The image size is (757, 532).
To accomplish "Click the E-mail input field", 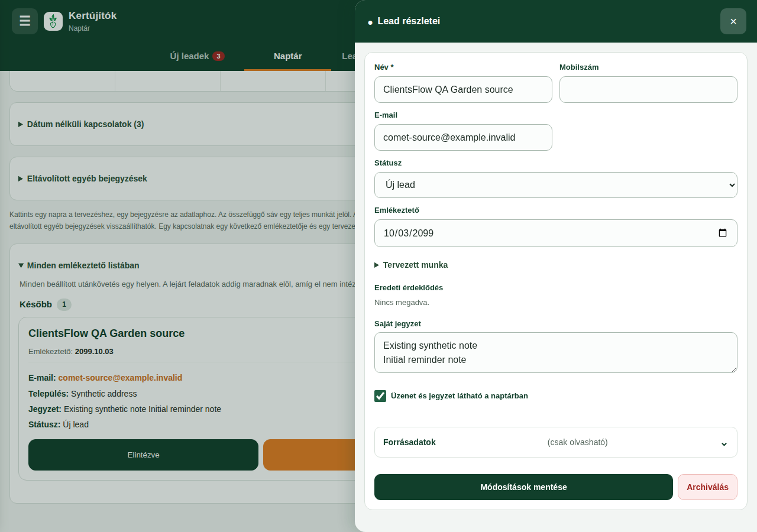I will [x=463, y=137].
